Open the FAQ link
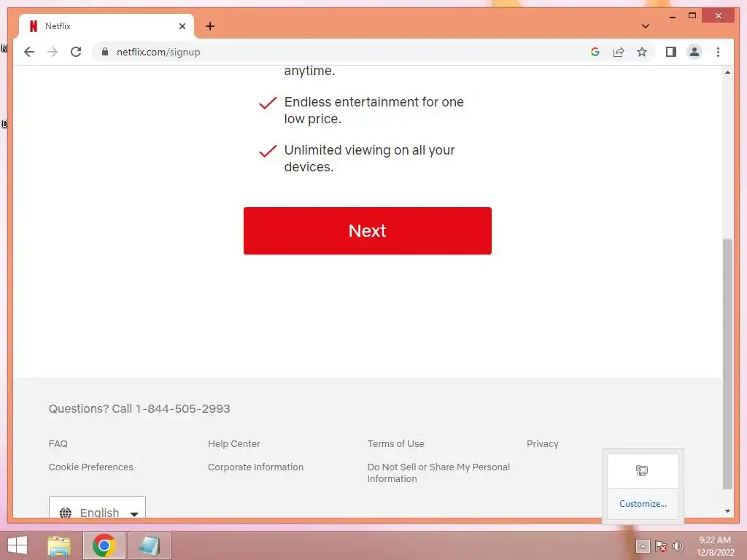747x560 pixels. [58, 443]
